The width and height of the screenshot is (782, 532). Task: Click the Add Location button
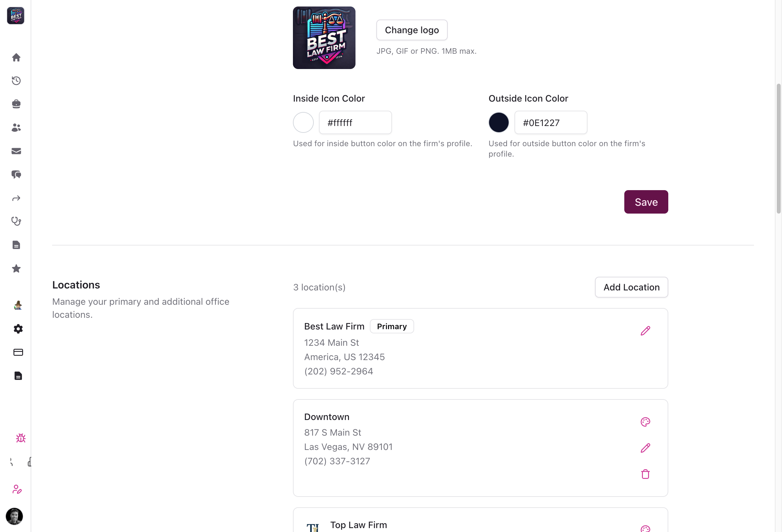[x=631, y=287]
